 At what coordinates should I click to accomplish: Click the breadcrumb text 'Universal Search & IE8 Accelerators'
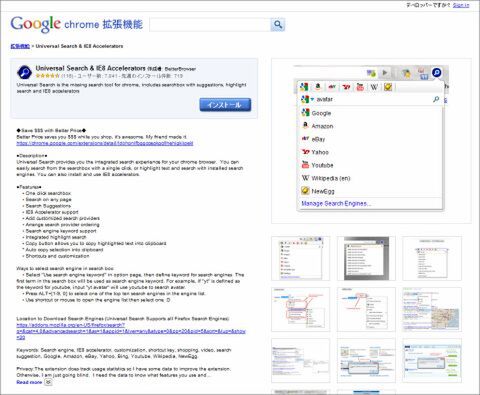[x=79, y=46]
